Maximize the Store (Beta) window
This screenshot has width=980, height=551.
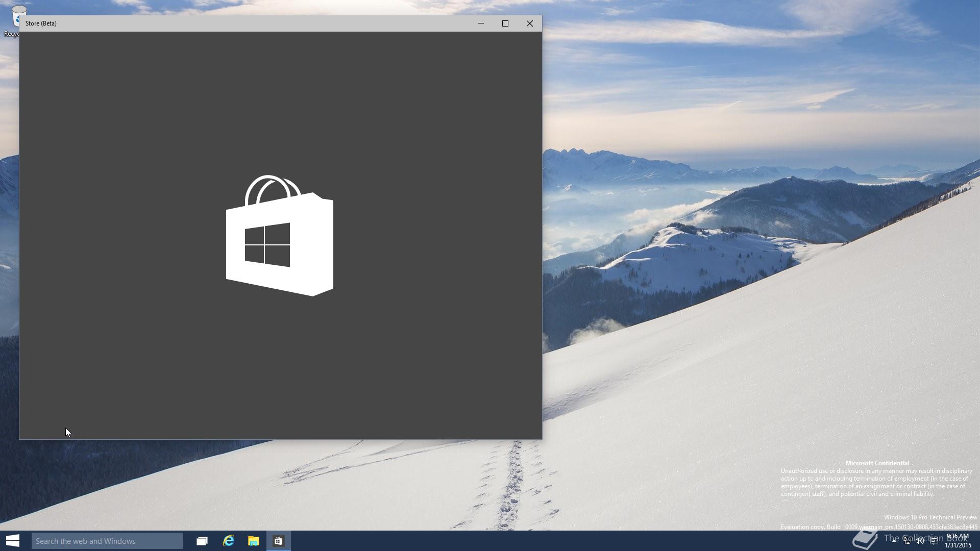(505, 23)
